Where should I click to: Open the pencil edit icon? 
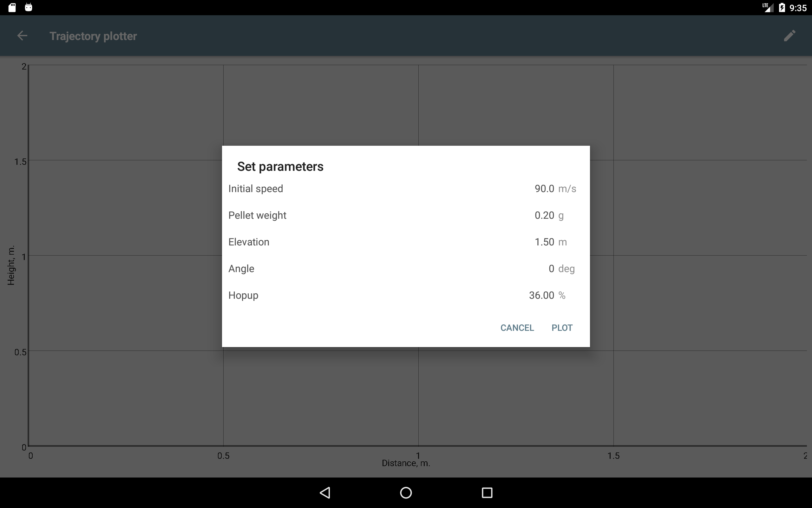tap(789, 36)
